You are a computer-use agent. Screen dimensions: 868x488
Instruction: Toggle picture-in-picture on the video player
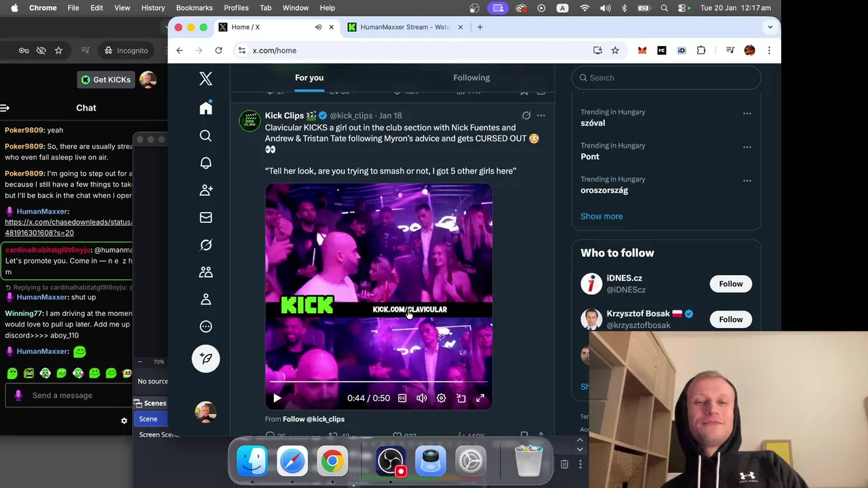point(461,398)
